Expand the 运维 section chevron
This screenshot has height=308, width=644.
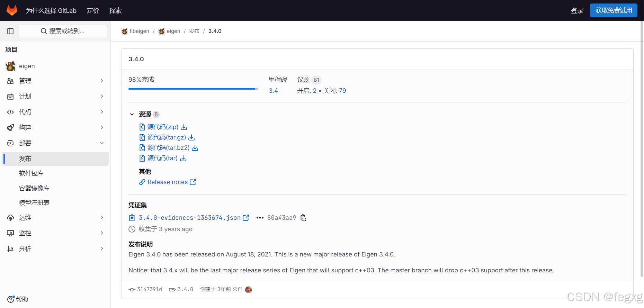[102, 217]
